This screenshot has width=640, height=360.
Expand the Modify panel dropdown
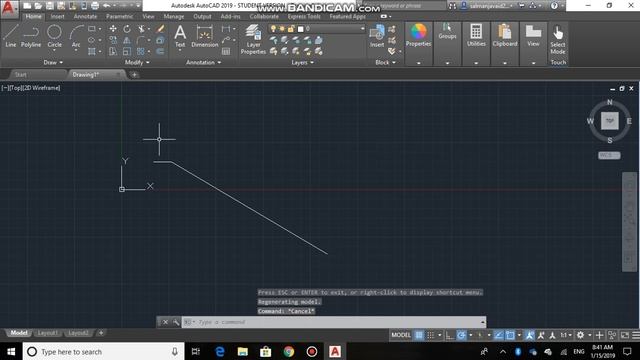137,62
